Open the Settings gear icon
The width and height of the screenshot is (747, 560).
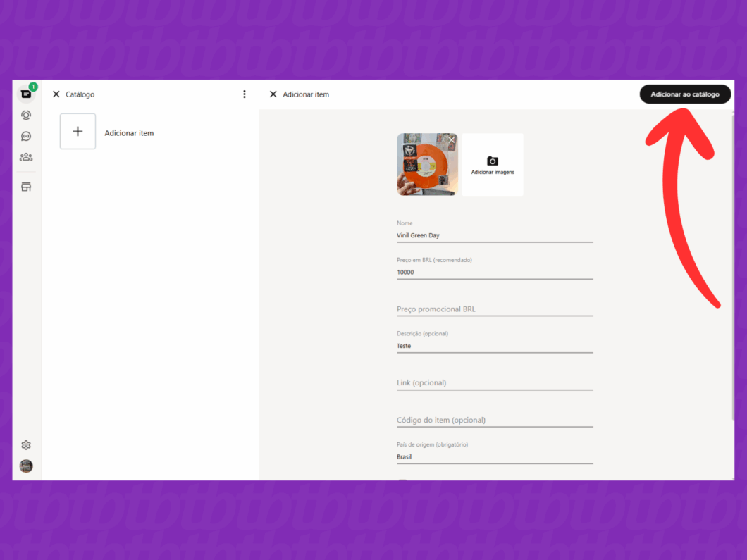tap(26, 445)
